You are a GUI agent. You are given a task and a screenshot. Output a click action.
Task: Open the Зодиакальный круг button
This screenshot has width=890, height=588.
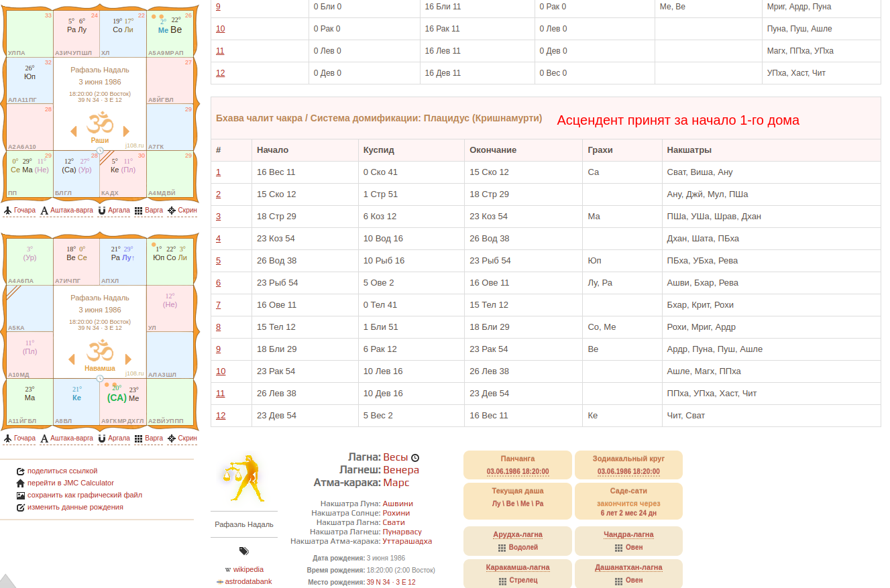(628, 465)
